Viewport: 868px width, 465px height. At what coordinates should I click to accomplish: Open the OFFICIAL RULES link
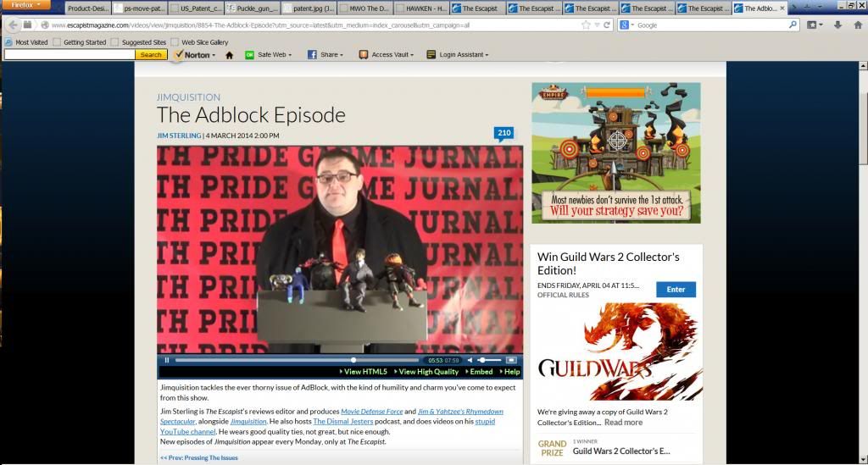tap(563, 296)
